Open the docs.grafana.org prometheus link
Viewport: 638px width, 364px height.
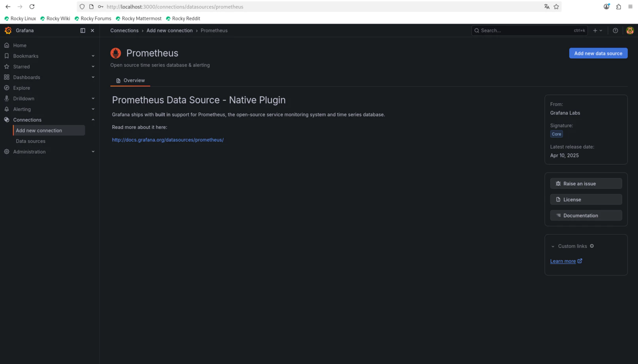click(168, 140)
